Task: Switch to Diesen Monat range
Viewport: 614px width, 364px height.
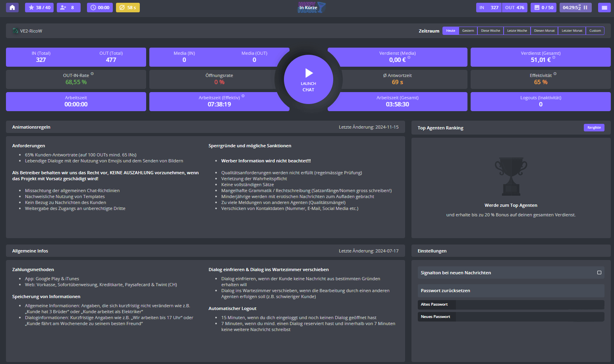Action: click(544, 31)
